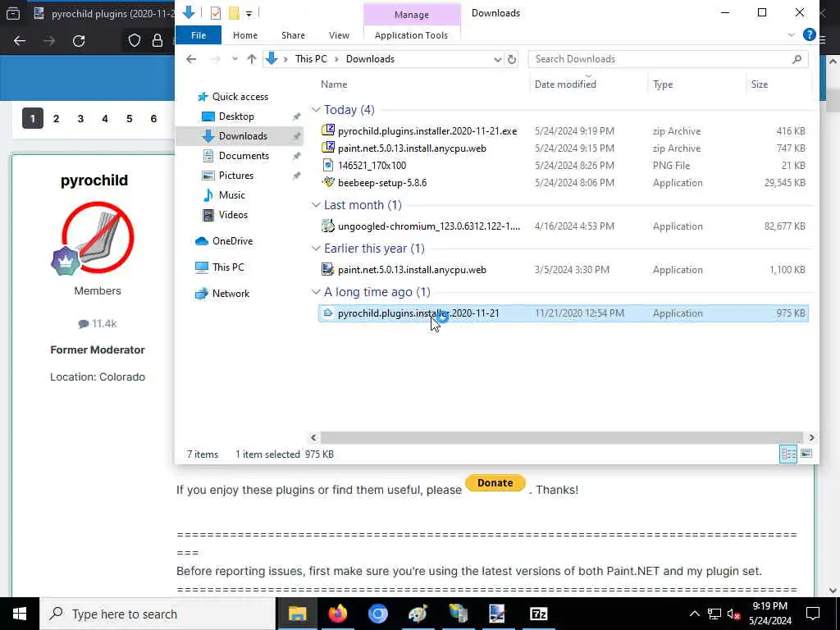The image size is (840, 630).
Task: Switch to Details view layout icon
Action: (x=788, y=454)
